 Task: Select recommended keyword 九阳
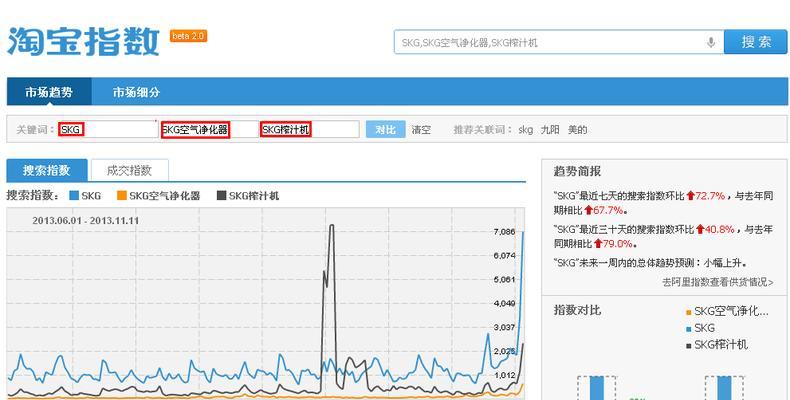550,130
